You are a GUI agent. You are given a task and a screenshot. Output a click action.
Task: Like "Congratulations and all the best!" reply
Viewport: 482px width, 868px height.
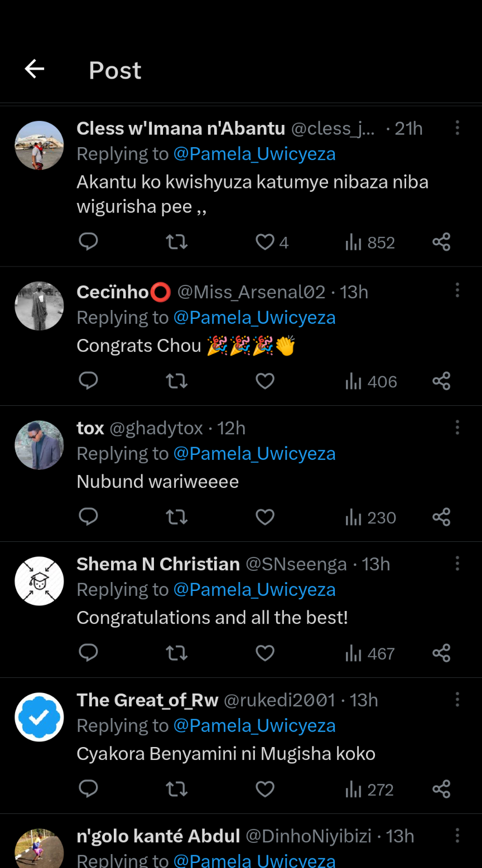click(265, 653)
